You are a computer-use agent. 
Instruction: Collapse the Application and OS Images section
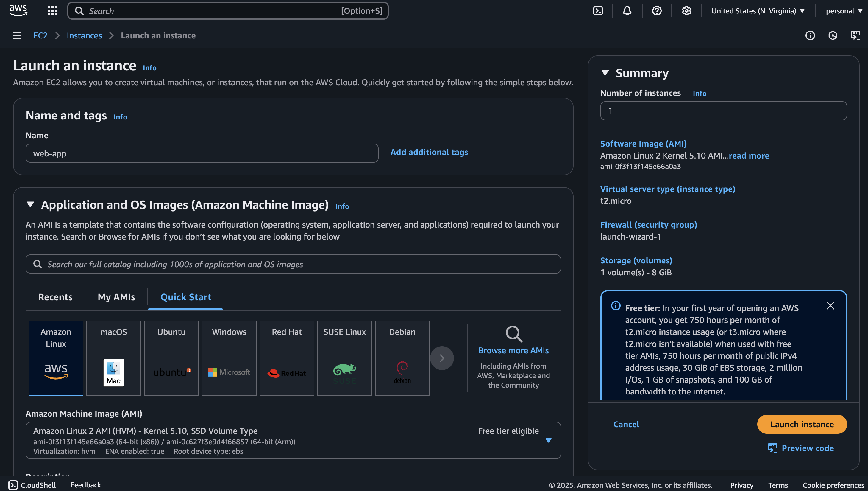(x=30, y=204)
